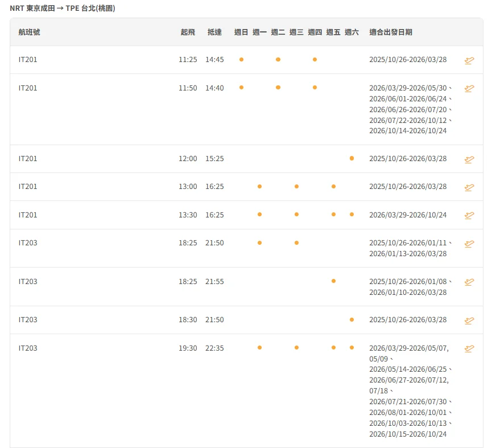Click date range 2026/01/13-2026/03/28
Screen dimensions: 492x448
pos(408,253)
